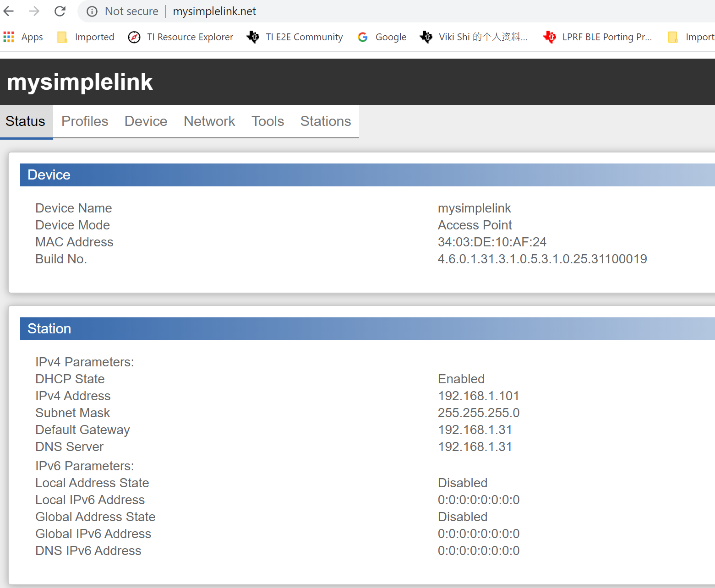The width and height of the screenshot is (715, 588).
Task: Click the DNS Server label
Action: click(x=69, y=447)
